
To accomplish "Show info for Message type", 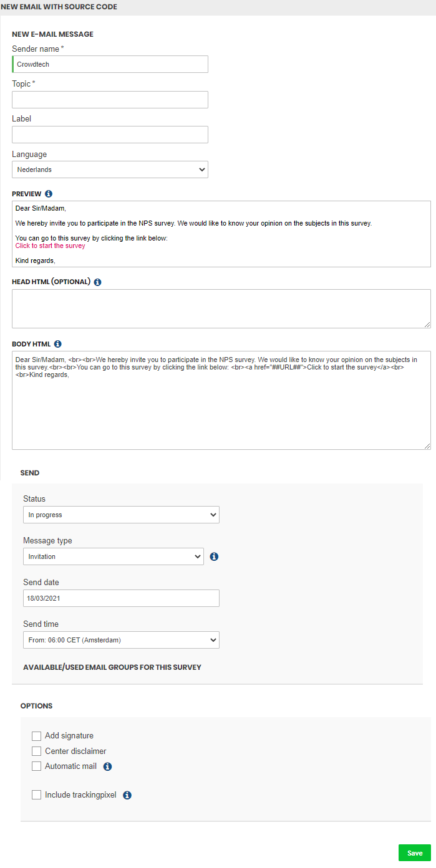I will (x=214, y=556).
